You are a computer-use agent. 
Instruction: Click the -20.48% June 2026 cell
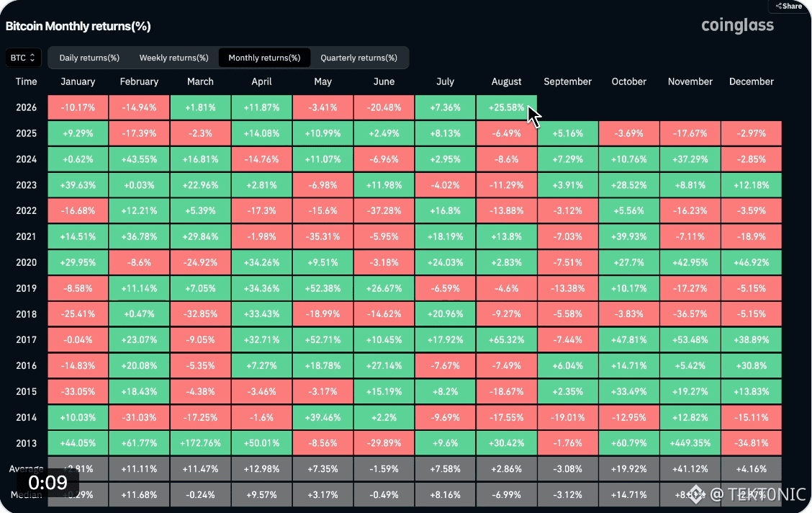pyautogui.click(x=384, y=107)
